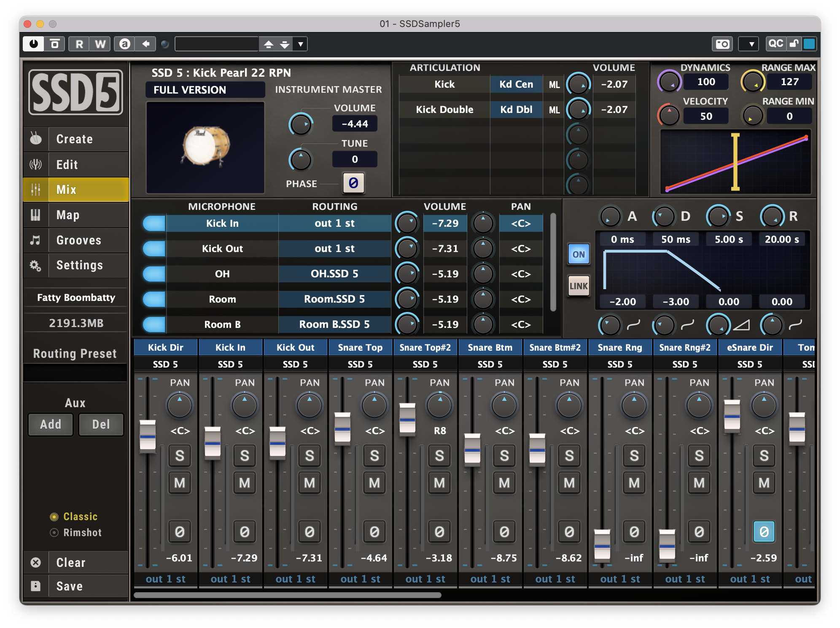Switch to the Mix tab
The image size is (840, 628).
(x=76, y=190)
